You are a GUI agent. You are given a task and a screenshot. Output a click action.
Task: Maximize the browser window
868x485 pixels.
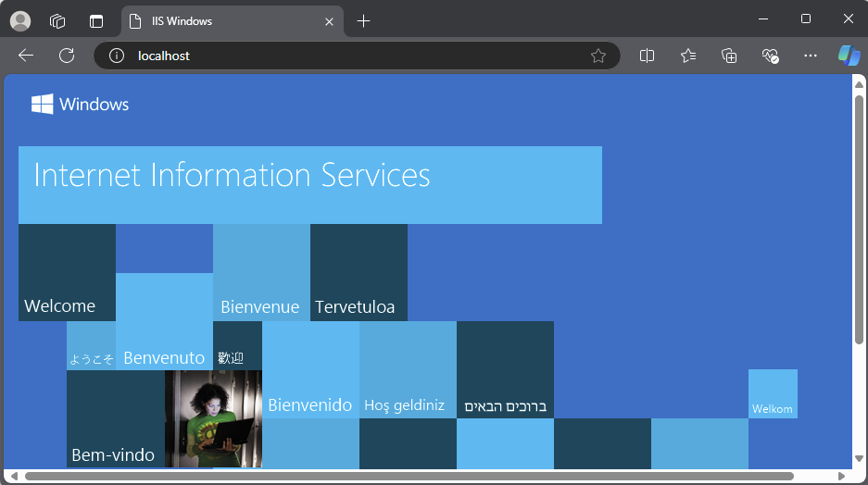[x=806, y=19]
